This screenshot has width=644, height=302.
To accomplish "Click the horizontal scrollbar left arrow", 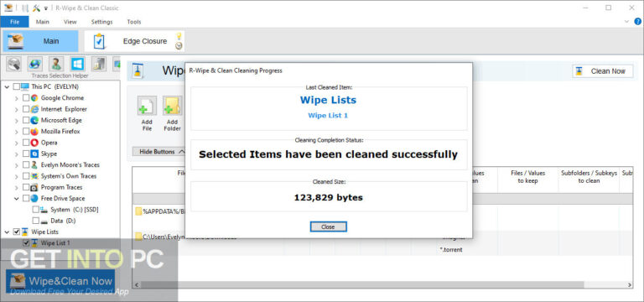I will click(137, 284).
